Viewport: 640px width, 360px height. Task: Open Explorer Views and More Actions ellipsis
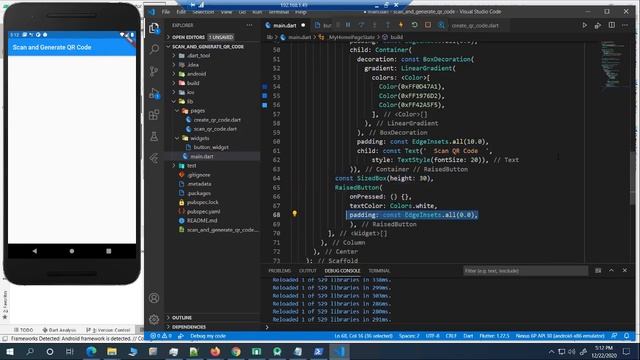click(249, 25)
